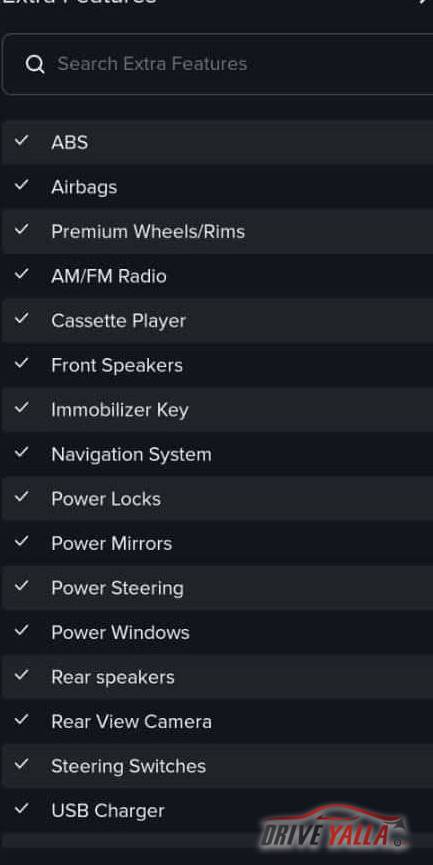Click the Power Locks checkmark icon
The width and height of the screenshot is (433, 865).
pyautogui.click(x=21, y=496)
